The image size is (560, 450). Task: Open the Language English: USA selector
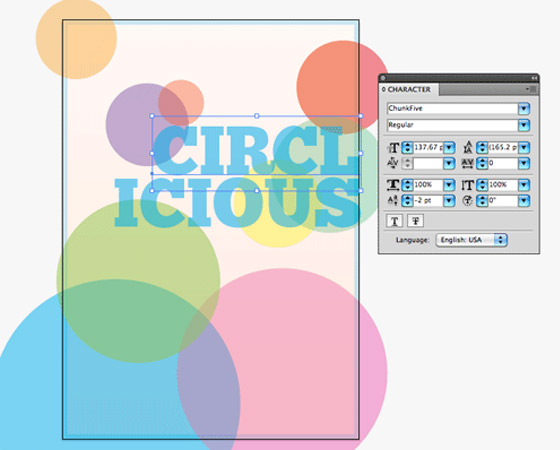click(x=471, y=240)
